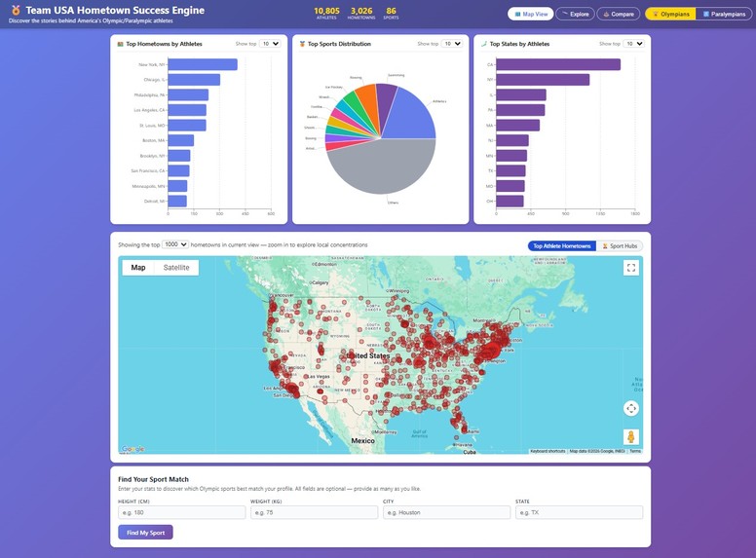The image size is (756, 558).
Task: Open the map Terms link
Action: coord(635,451)
